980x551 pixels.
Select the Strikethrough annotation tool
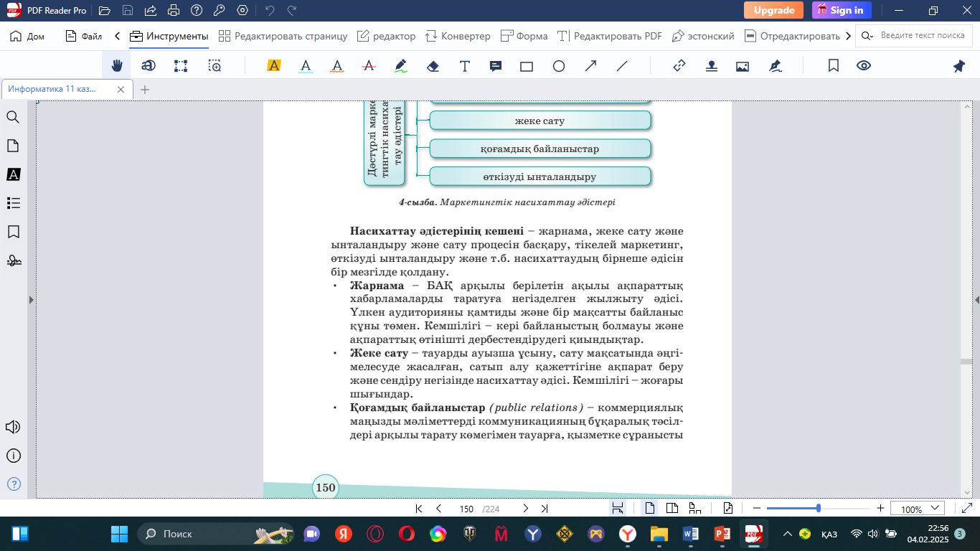[x=369, y=66]
